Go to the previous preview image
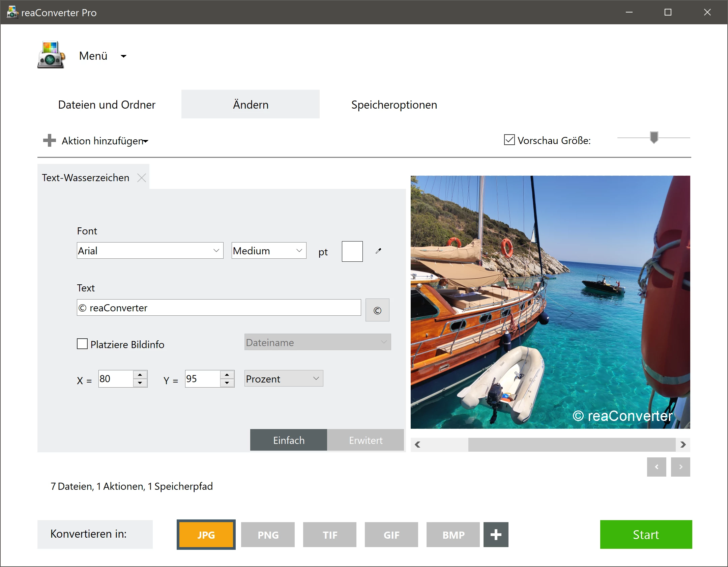728x567 pixels. pos(656,467)
